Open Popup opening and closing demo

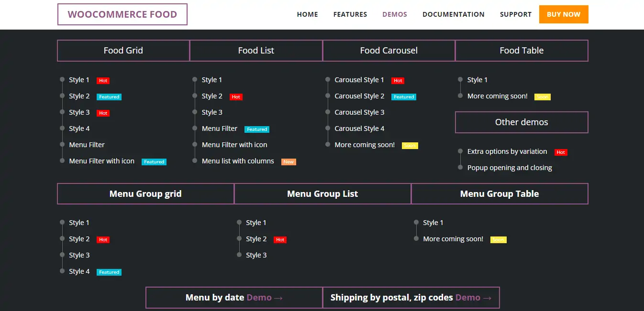pos(510,168)
